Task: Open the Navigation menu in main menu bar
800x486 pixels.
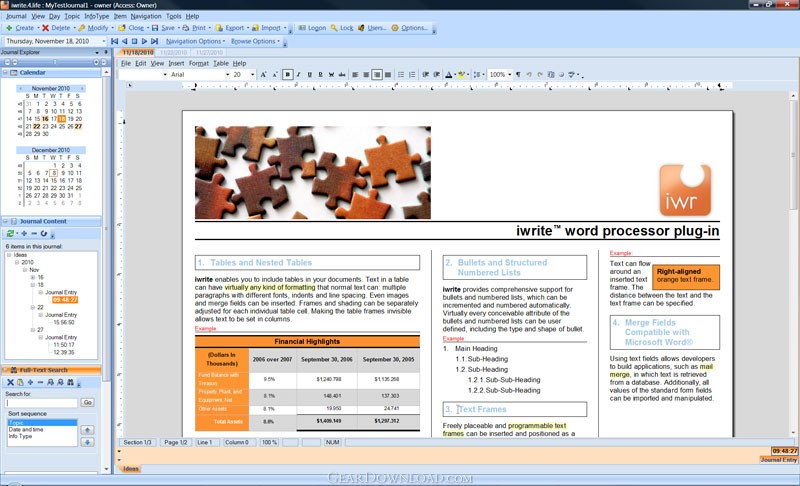Action: tap(145, 16)
